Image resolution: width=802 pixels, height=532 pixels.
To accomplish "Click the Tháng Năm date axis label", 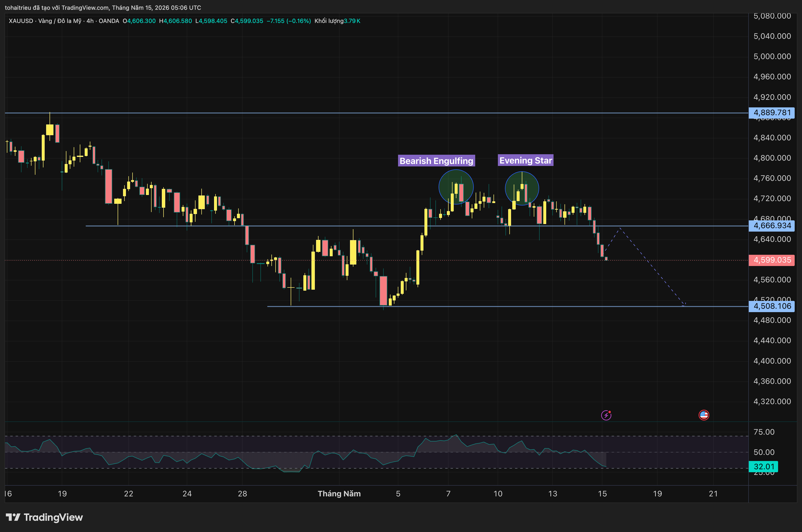I will click(x=339, y=494).
